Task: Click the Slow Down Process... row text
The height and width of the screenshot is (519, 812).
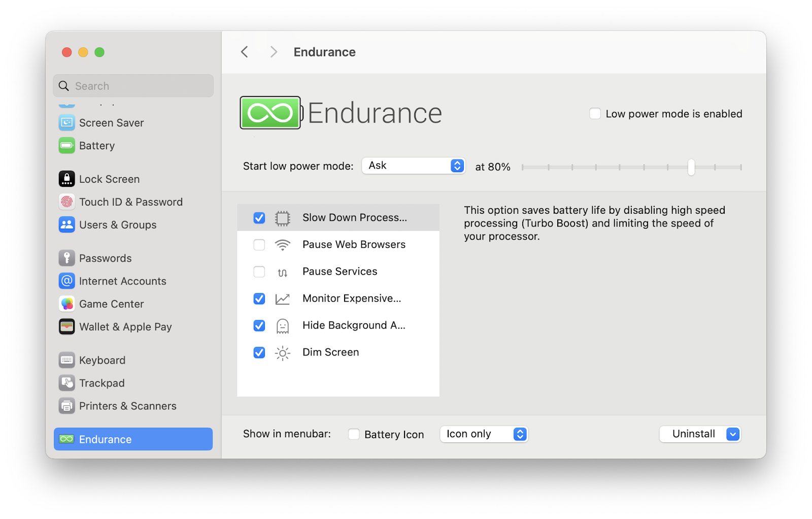Action: (355, 217)
